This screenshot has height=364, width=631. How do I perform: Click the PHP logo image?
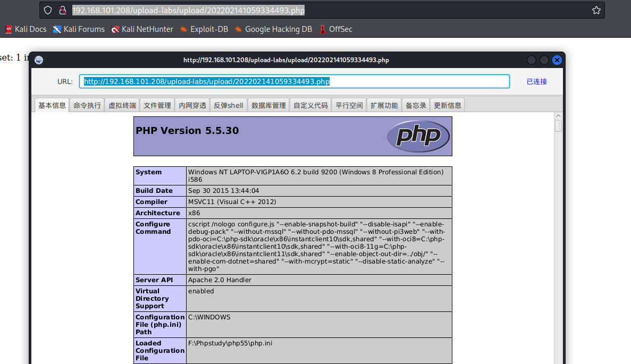click(418, 136)
